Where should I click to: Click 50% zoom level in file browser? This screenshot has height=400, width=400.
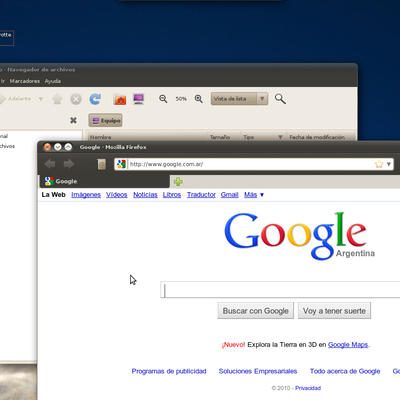181,99
